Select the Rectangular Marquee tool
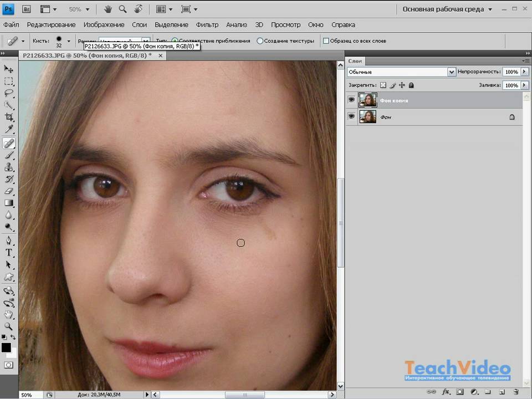 tap(8, 81)
